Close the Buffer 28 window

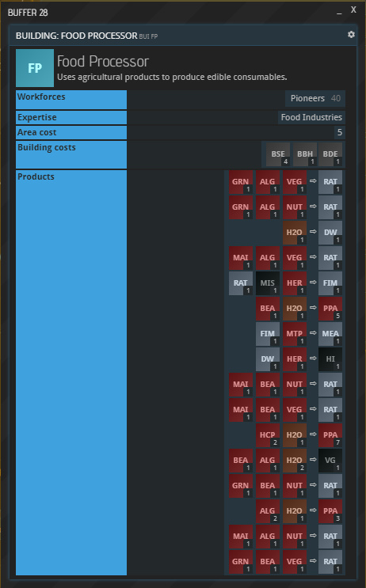pos(353,9)
